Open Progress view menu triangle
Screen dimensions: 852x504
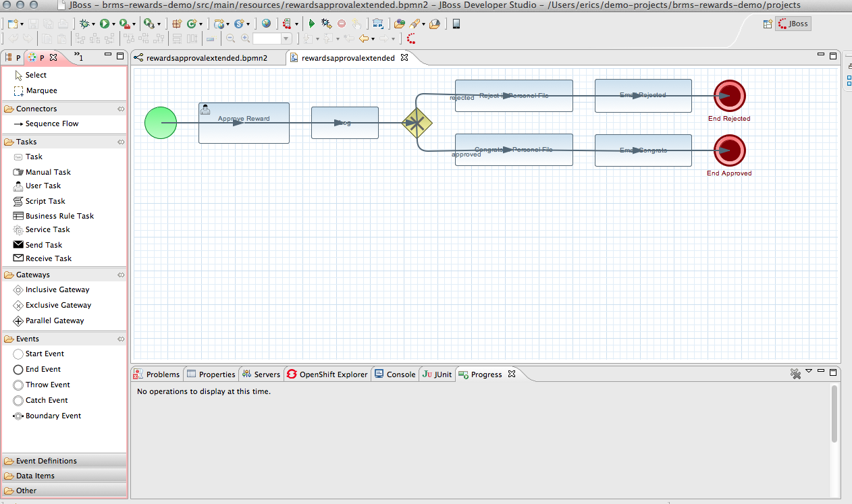[808, 371]
